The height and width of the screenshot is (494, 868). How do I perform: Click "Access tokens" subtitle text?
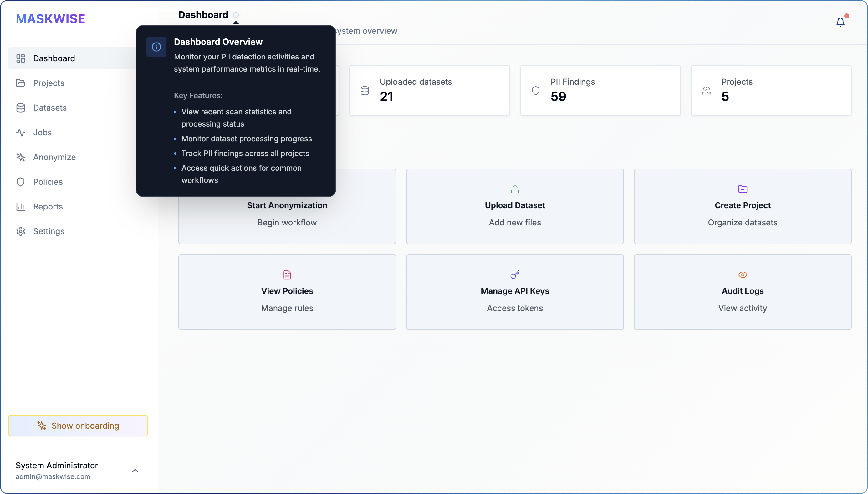[x=515, y=308]
